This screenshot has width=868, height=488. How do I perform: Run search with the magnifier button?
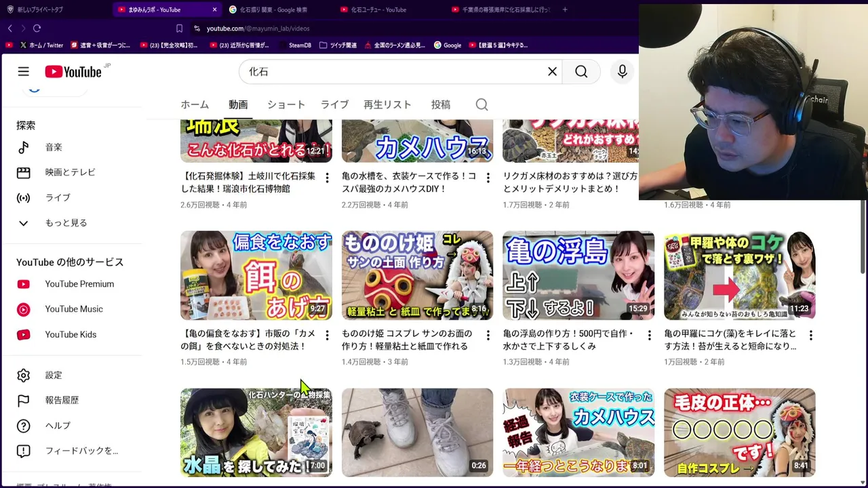pos(581,72)
